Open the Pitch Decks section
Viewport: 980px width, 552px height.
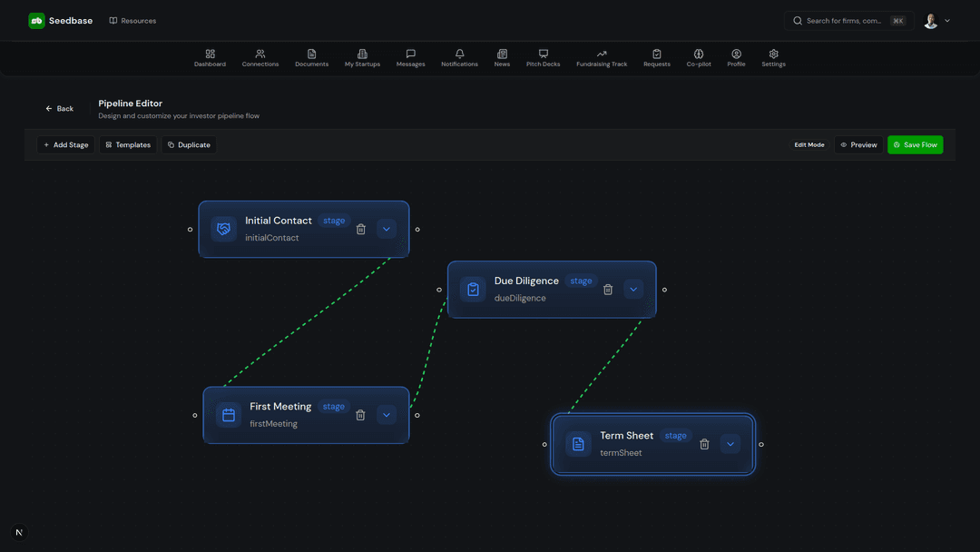[x=543, y=57]
